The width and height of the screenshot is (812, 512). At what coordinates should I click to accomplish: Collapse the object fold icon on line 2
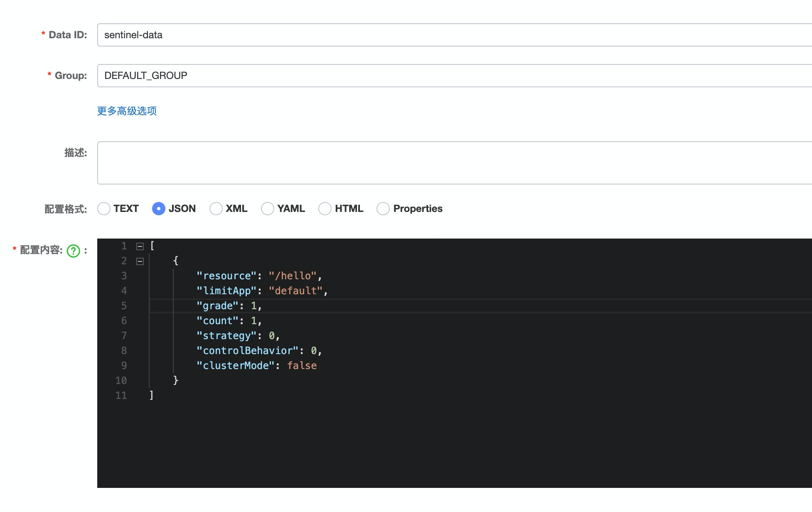pos(140,261)
